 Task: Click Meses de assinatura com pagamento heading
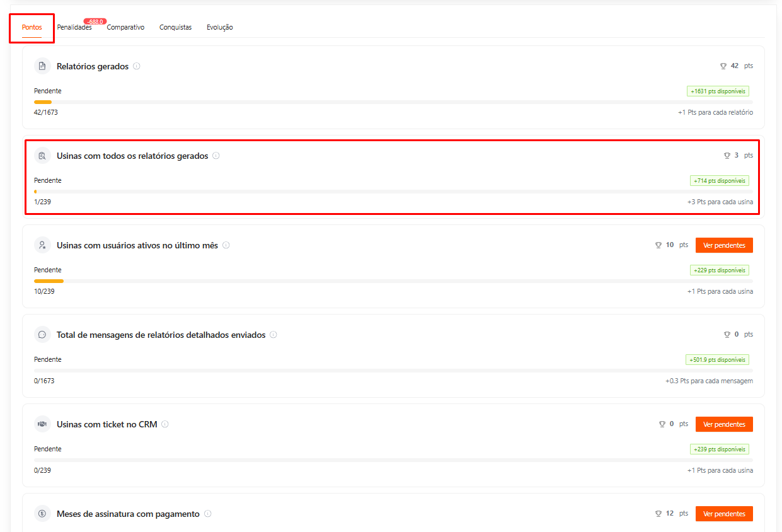point(128,514)
